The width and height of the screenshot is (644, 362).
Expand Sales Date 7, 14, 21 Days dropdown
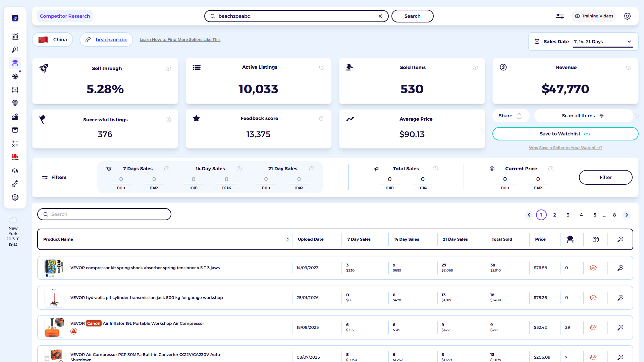coord(603,42)
